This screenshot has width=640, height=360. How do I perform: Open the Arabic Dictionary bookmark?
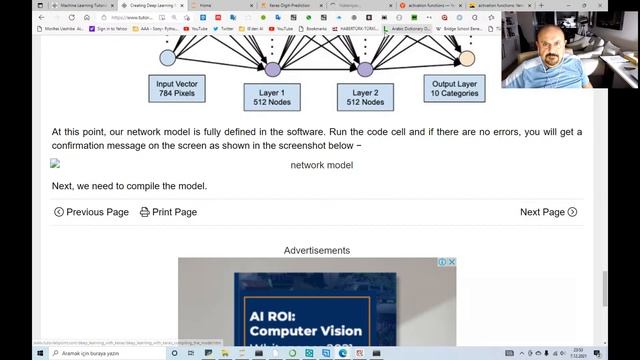click(407, 29)
